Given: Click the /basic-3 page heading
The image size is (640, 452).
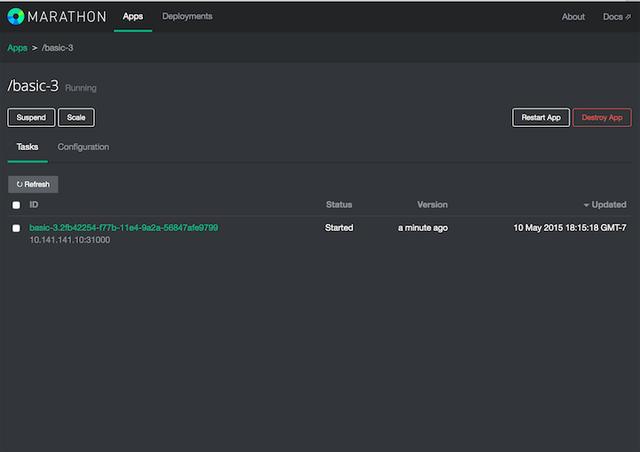Looking at the screenshot, I should pos(33,86).
